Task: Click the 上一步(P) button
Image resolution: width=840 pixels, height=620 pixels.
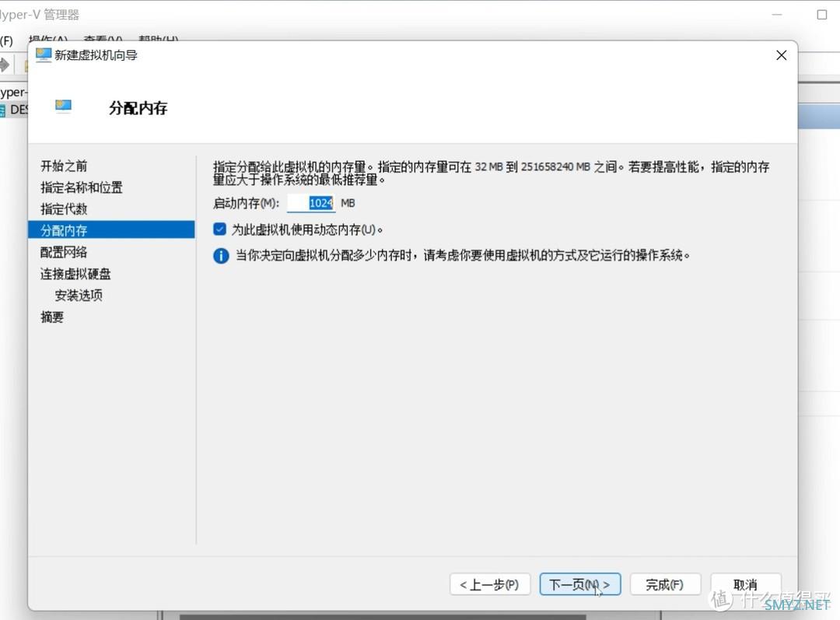Action: pos(489,584)
